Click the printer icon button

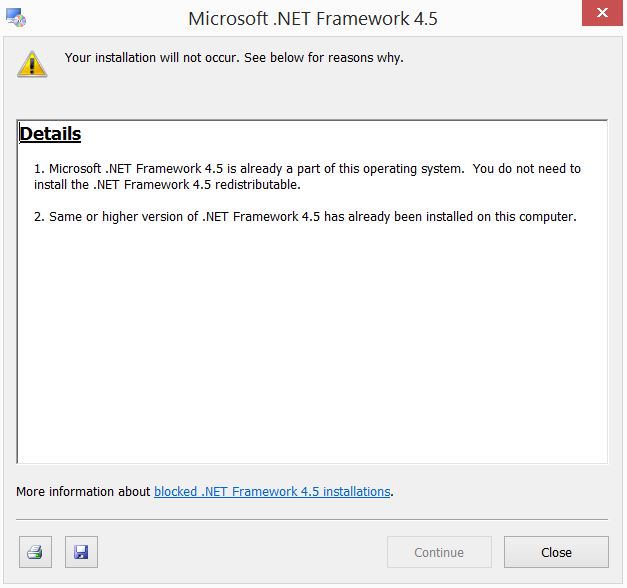[x=34, y=552]
